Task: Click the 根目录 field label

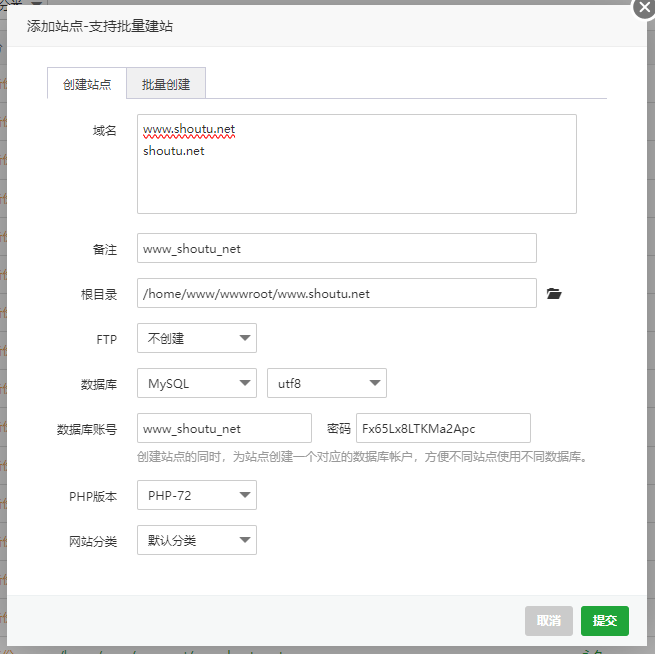Action: click(x=99, y=294)
